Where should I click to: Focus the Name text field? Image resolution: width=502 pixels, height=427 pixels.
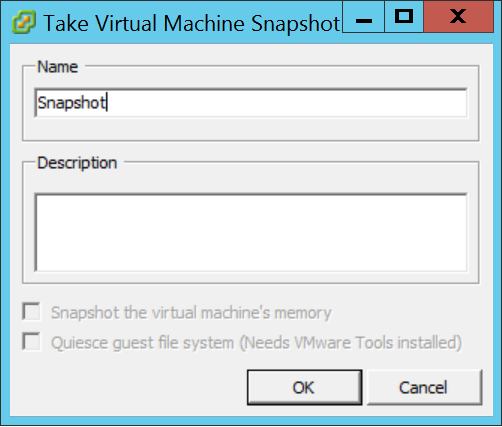(x=251, y=103)
